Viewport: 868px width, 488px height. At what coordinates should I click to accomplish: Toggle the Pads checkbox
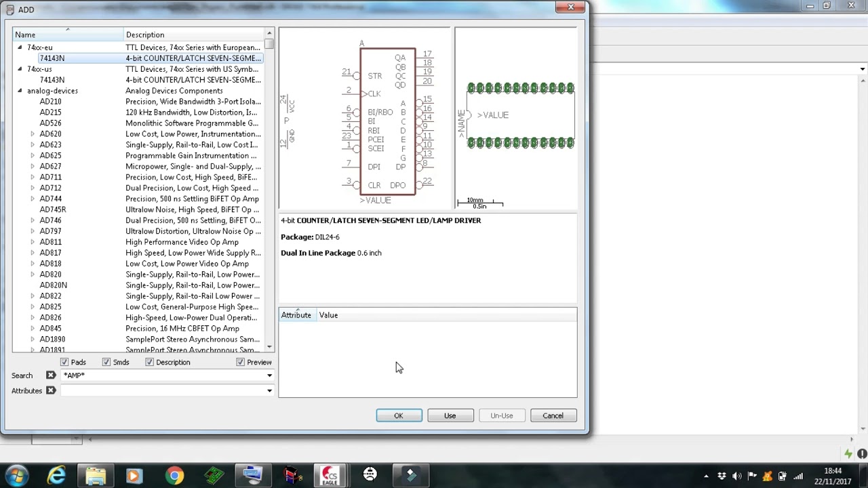[64, 363]
